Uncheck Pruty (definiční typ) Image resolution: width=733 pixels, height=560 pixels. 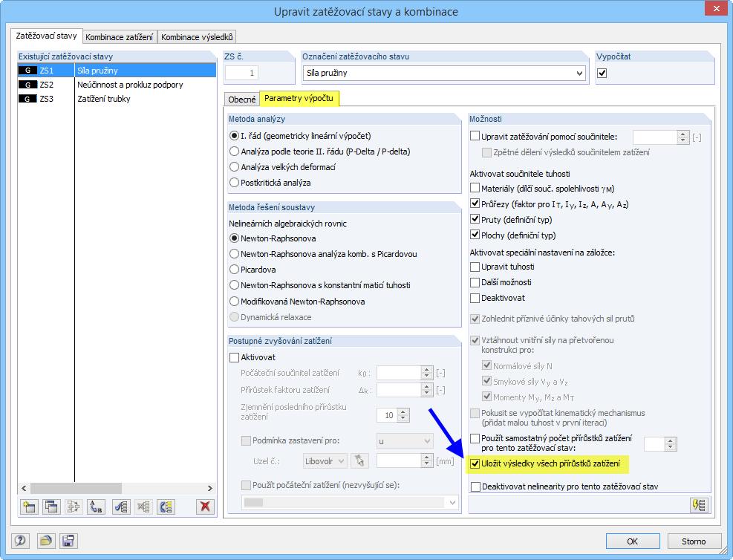[475, 219]
